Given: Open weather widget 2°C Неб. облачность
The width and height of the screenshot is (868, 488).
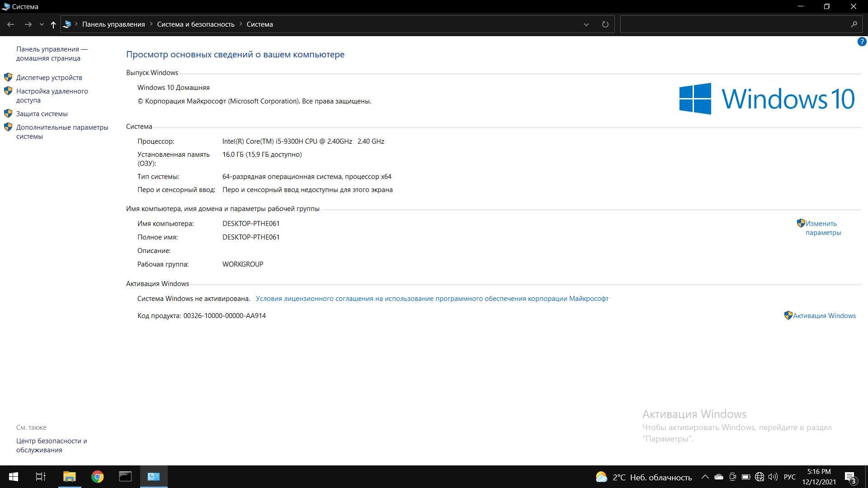Looking at the screenshot, I should [x=644, y=477].
